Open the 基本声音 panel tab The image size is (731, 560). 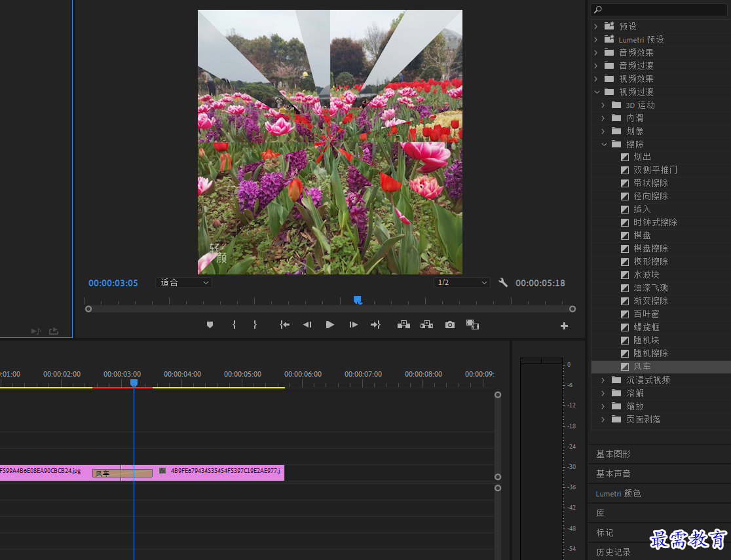[613, 474]
